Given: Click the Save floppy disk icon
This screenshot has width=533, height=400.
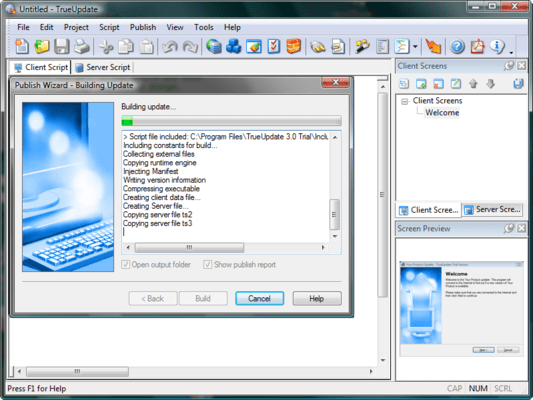Looking at the screenshot, I should pyautogui.click(x=62, y=46).
